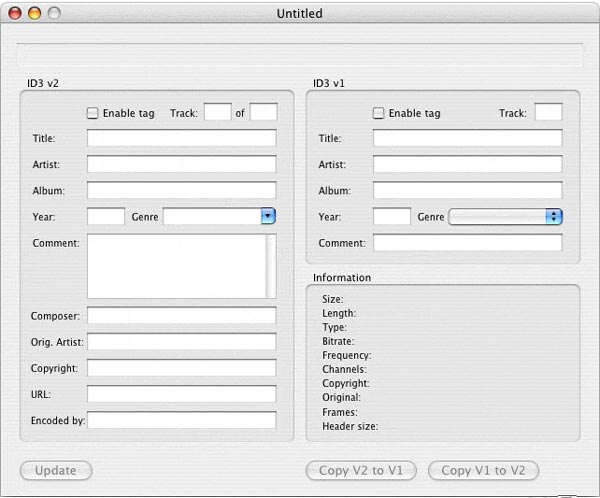Focus the ID3 v1 Comment field
Viewport: 600px width, 498px height.
[468, 243]
